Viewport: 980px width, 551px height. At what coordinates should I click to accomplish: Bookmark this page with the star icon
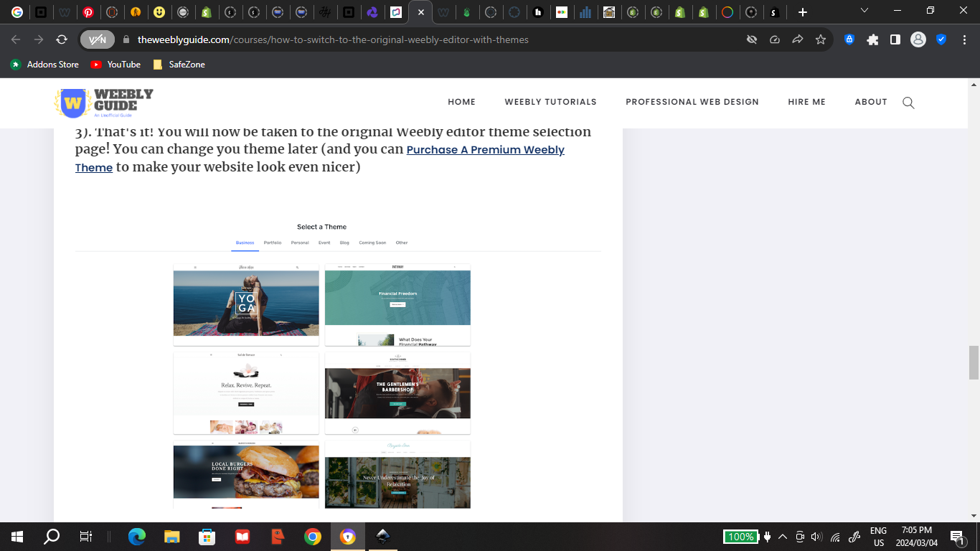pos(821,39)
